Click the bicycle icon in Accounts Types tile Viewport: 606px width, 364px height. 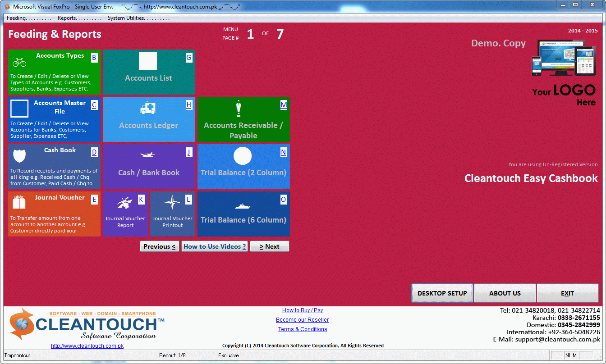(x=19, y=62)
